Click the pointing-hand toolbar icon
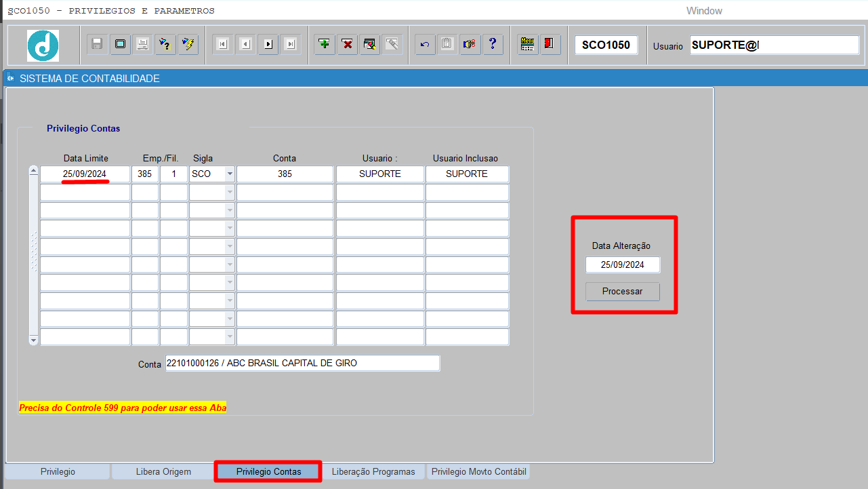Viewport: 868px width, 489px height. click(x=470, y=44)
